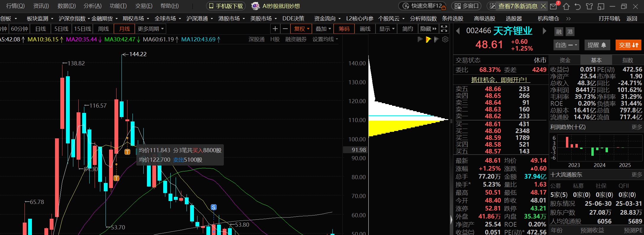This screenshot has height=235, width=644.
Task: Open 交易(E) menu
Action: click(x=144, y=6)
